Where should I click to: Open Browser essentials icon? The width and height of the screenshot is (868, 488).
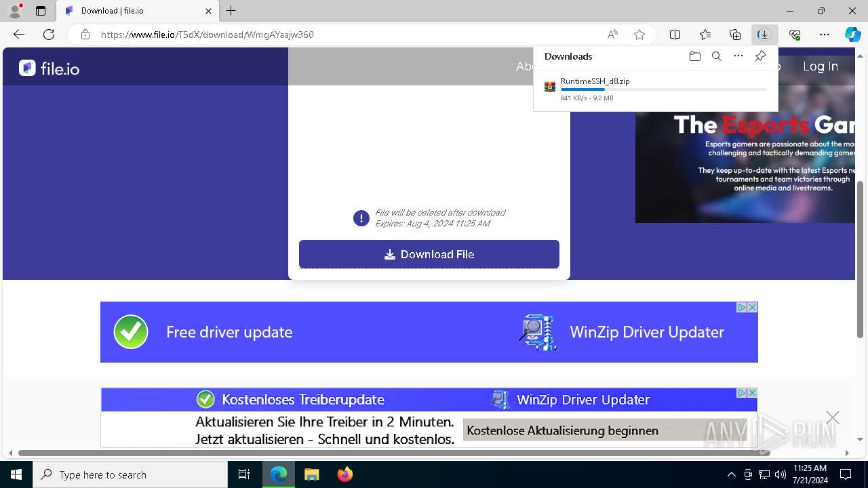pyautogui.click(x=795, y=35)
